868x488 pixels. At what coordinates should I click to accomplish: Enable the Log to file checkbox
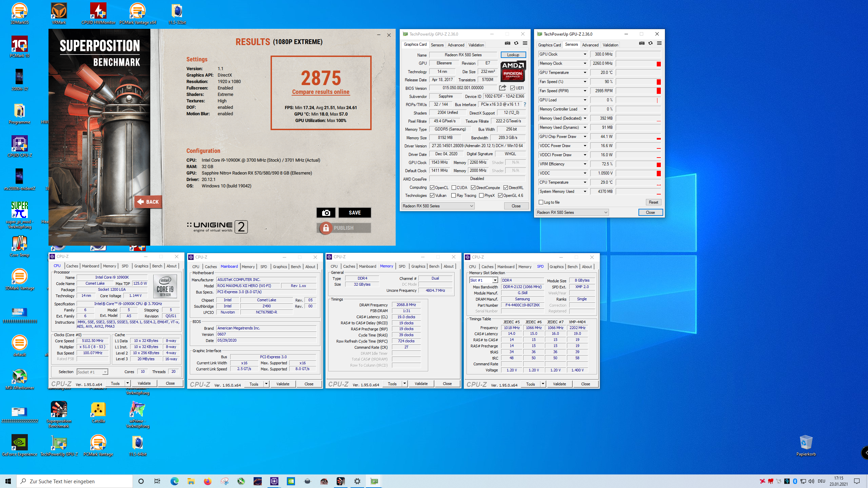[x=541, y=202]
